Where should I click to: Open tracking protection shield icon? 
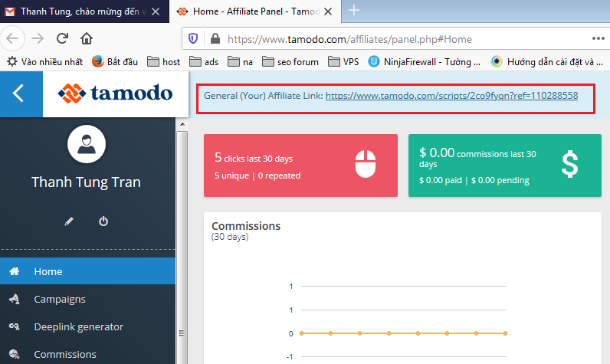pos(193,38)
